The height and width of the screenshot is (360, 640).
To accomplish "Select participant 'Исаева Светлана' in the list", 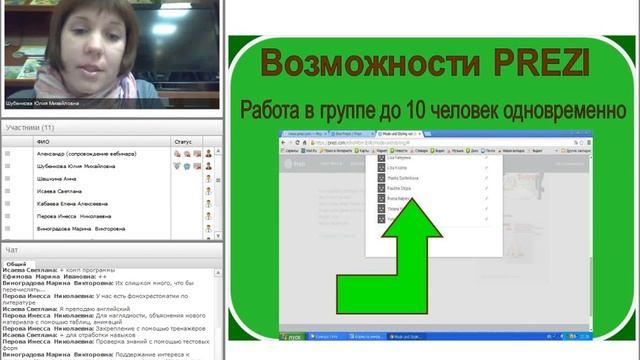I will pos(59,191).
